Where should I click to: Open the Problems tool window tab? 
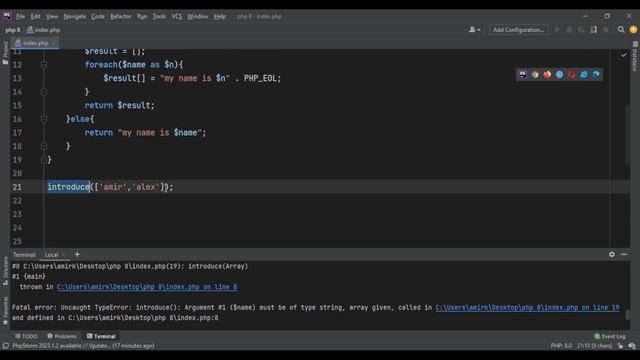62,336
